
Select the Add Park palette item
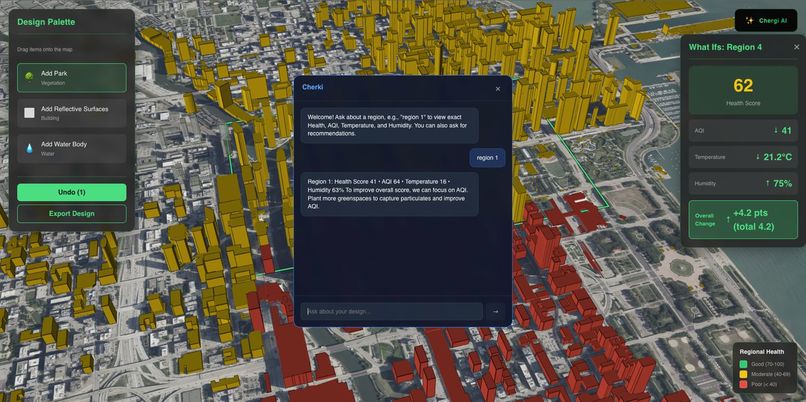coord(71,78)
